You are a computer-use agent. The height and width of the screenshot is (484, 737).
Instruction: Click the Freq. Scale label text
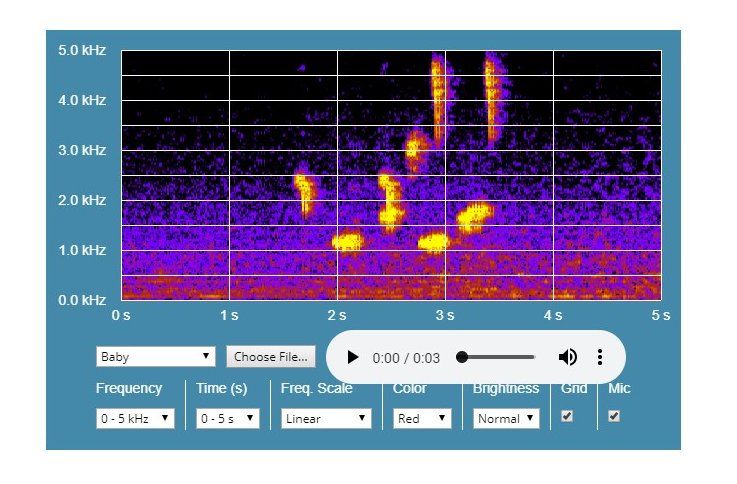click(317, 388)
